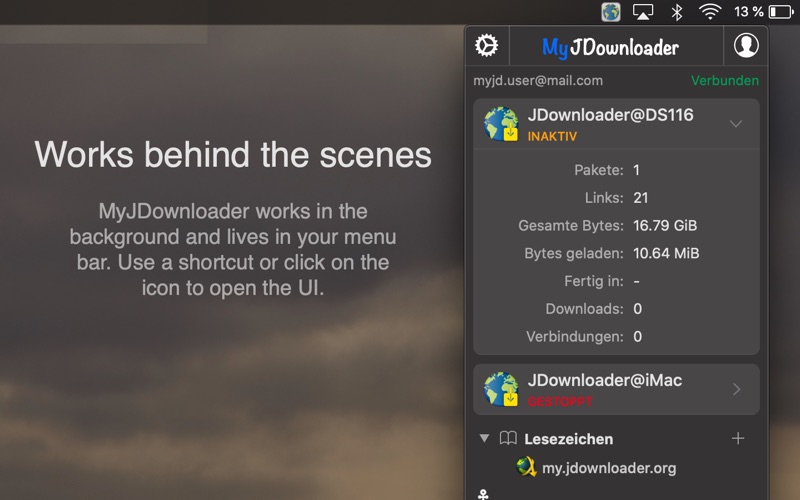Click the myjd.user@mail.com account email
The width and height of the screenshot is (800, 500).
(538, 81)
